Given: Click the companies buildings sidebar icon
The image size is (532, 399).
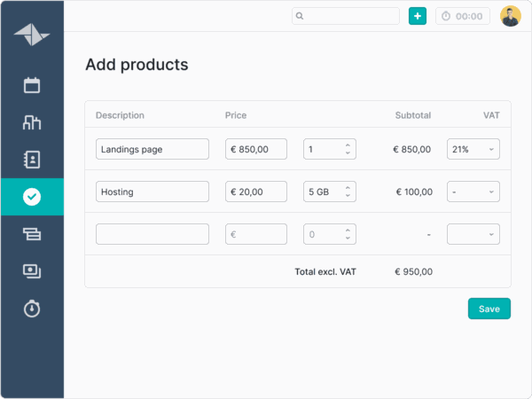Looking at the screenshot, I should tap(32, 122).
